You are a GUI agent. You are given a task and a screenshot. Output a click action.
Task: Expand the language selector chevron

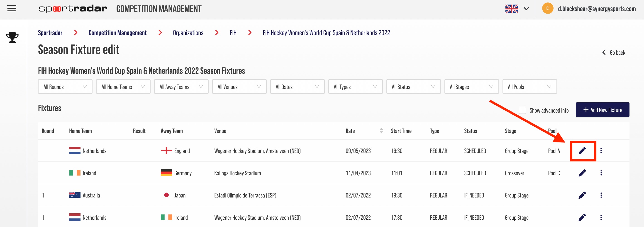point(526,9)
